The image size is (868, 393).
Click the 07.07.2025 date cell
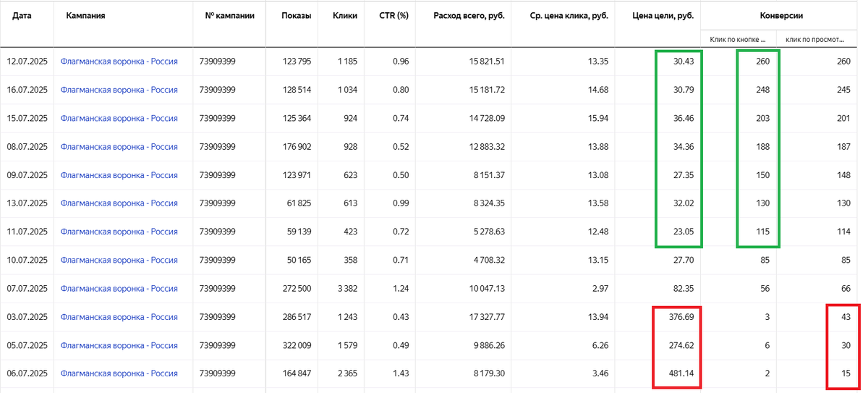27,289
